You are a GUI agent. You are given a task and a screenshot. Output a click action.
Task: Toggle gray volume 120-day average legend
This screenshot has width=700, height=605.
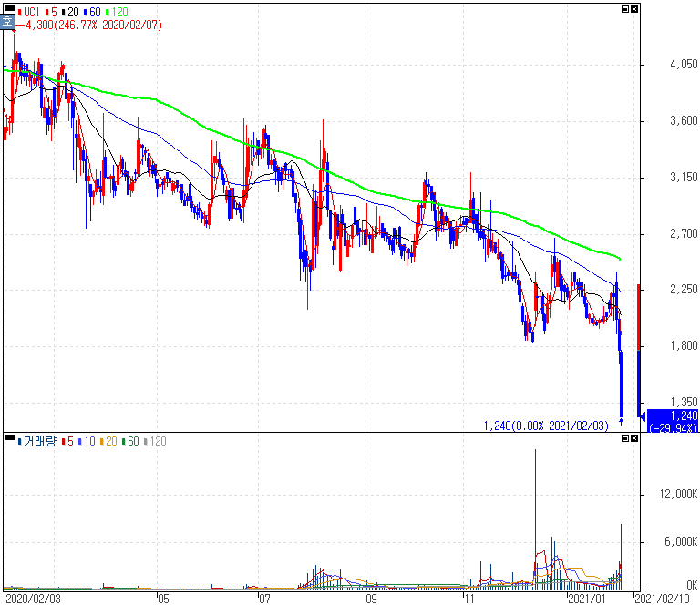(x=155, y=441)
